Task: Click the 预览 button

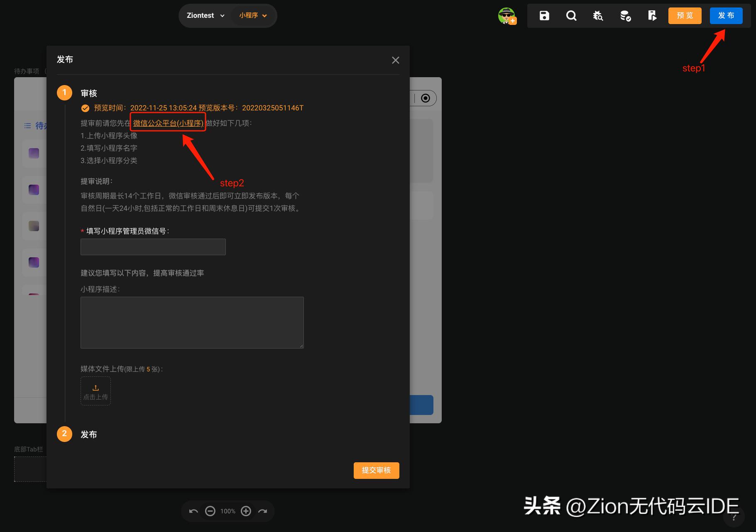Action: 684,15
